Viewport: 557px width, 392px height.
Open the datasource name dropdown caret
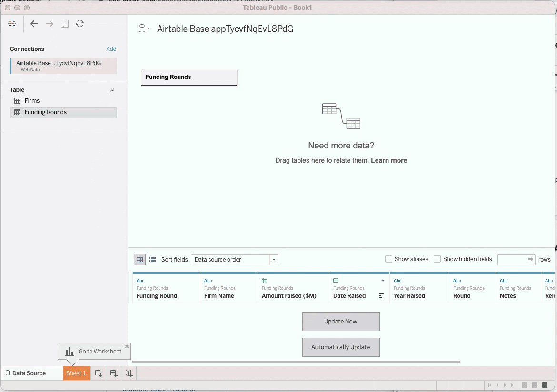coord(149,29)
